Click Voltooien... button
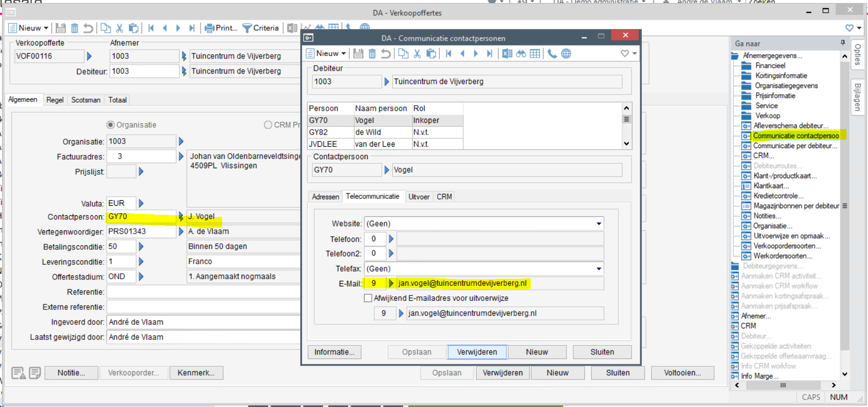This screenshot has height=407, width=868. point(682,373)
